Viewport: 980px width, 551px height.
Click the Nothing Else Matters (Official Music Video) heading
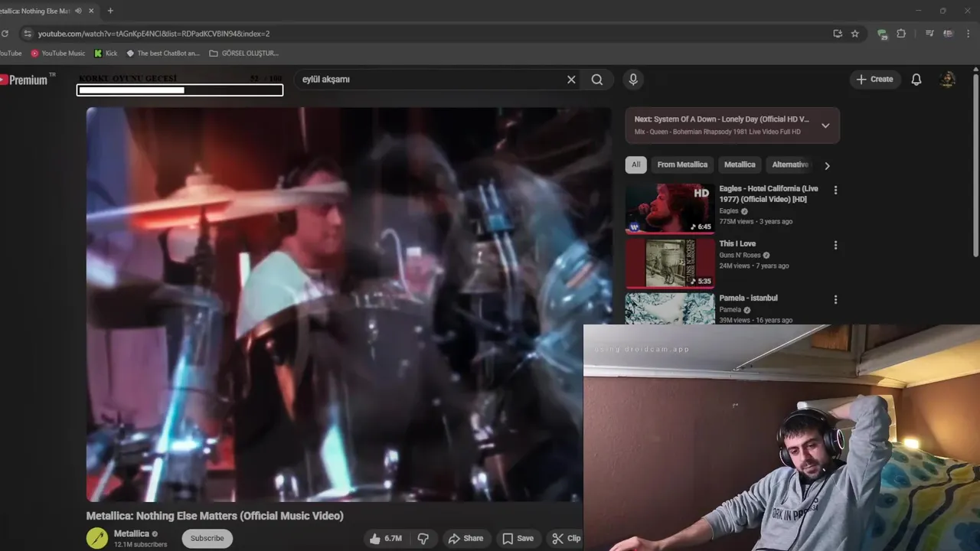click(x=215, y=516)
